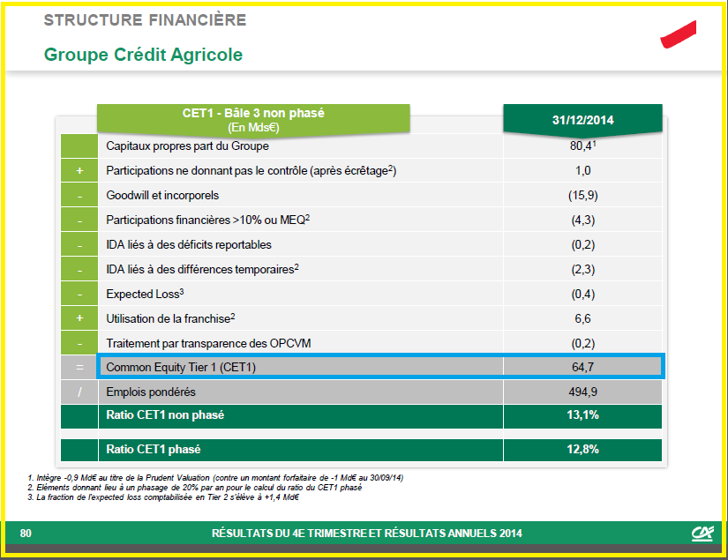Click page number '80' in footer
Viewport: 728px width, 560px height.
click(x=26, y=533)
